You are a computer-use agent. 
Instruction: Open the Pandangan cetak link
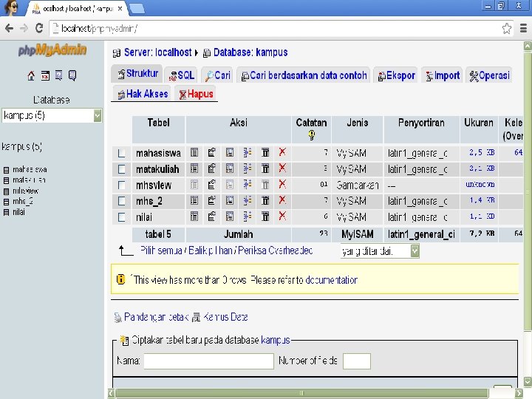pyautogui.click(x=156, y=317)
